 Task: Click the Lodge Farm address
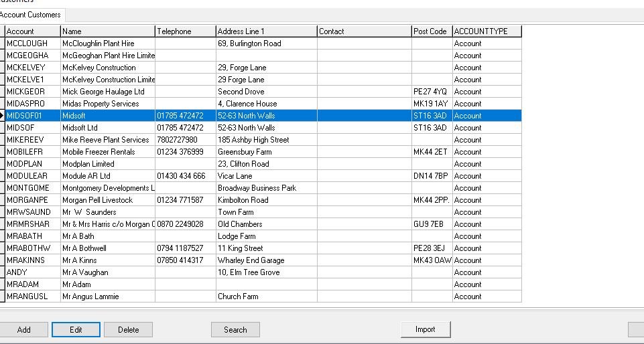267,236
